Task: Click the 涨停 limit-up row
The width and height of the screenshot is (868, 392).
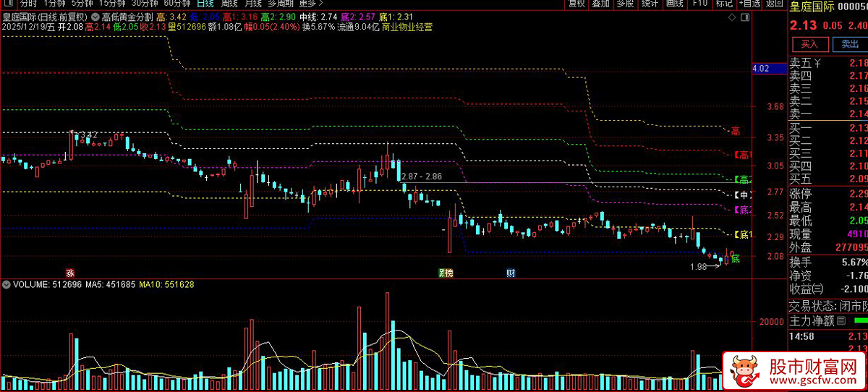Action: click(x=828, y=194)
